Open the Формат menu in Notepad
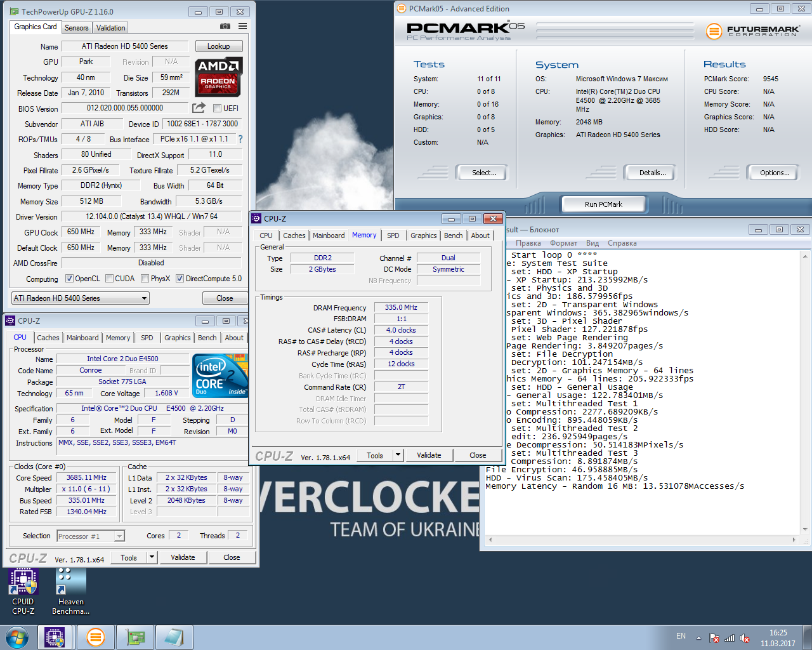Viewport: 812px width, 650px height. coord(563,243)
